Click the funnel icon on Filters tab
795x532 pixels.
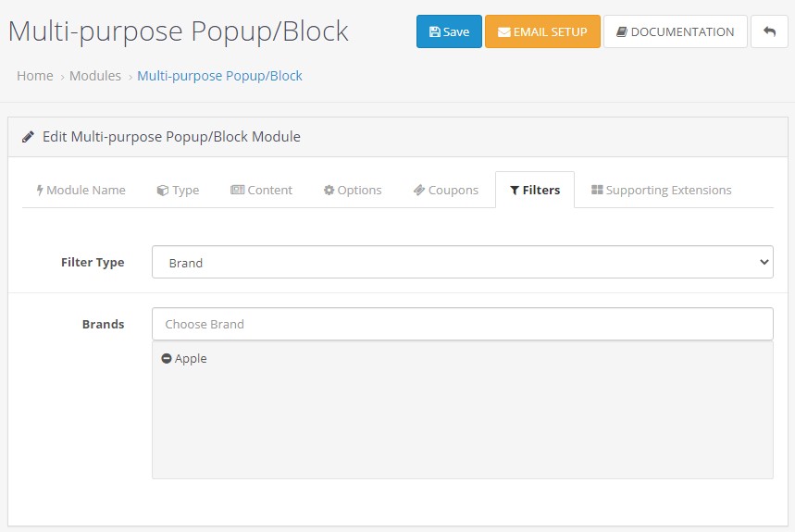515,190
